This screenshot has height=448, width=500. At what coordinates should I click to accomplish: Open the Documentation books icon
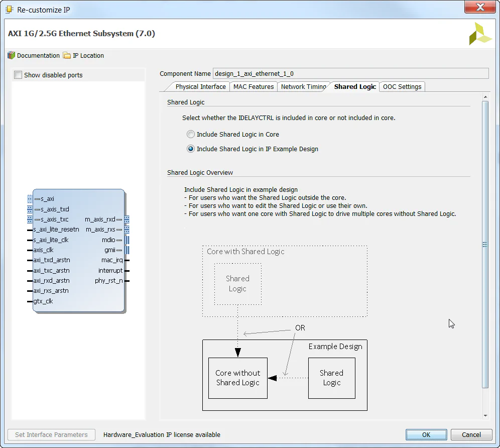11,56
